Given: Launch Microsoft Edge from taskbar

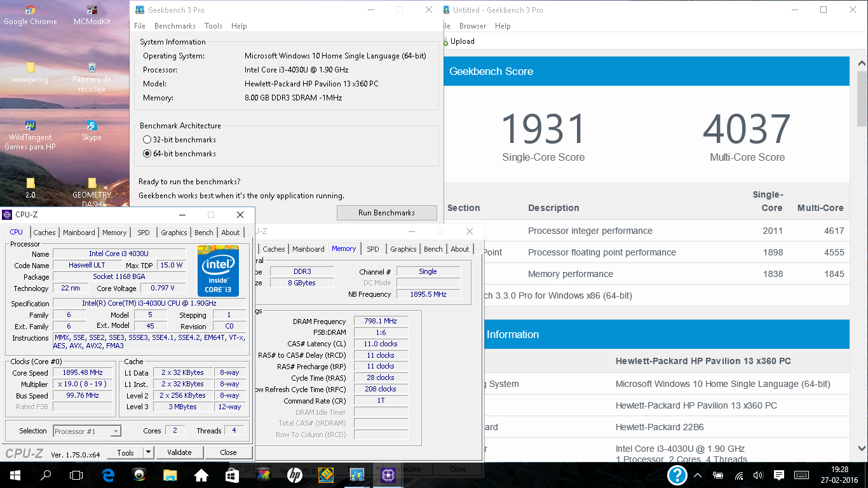Looking at the screenshot, I should [x=108, y=475].
